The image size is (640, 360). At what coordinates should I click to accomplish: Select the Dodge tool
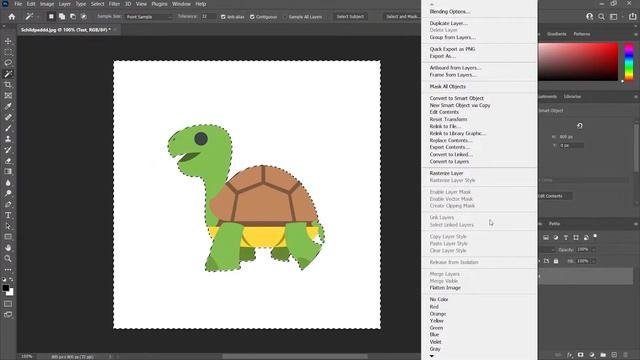[8, 193]
